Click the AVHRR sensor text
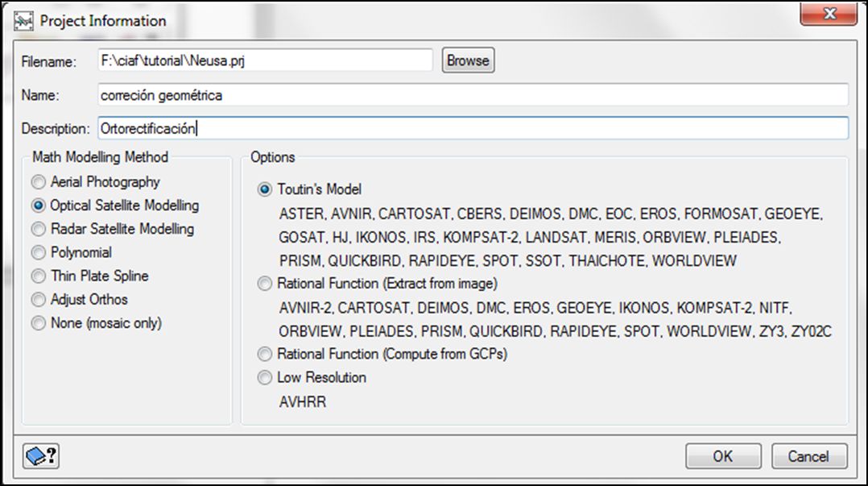Viewport: 868px width, 486px height. [302, 401]
